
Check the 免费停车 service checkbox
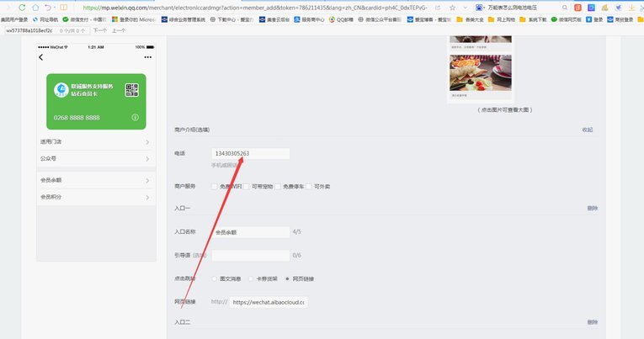coord(278,187)
